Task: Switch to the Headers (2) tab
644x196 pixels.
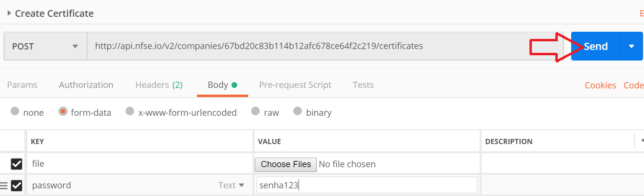Action: (159, 85)
